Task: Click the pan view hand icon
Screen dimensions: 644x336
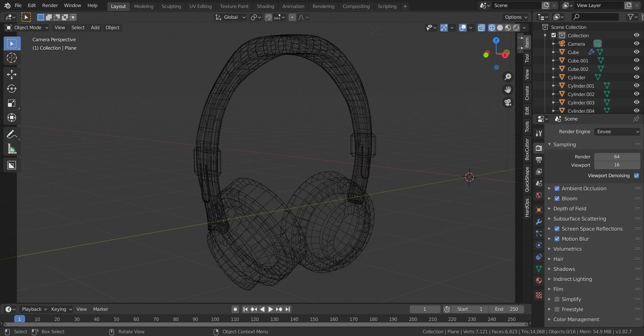Action: click(508, 90)
